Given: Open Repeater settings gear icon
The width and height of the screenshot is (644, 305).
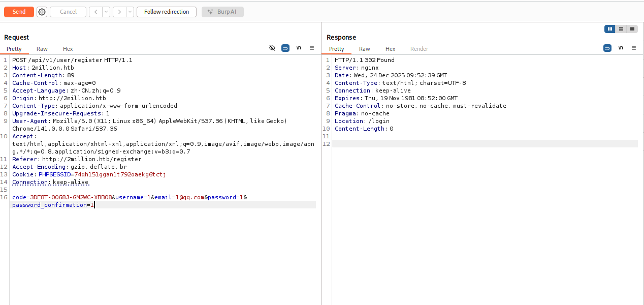Looking at the screenshot, I should pyautogui.click(x=42, y=12).
